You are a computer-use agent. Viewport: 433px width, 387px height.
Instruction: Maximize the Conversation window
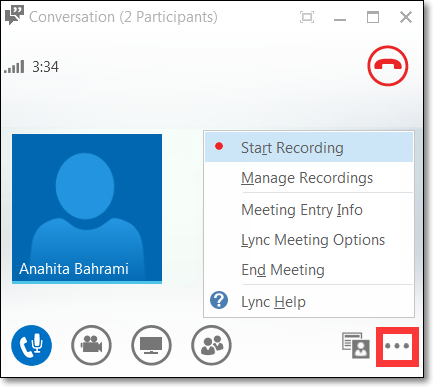click(373, 17)
